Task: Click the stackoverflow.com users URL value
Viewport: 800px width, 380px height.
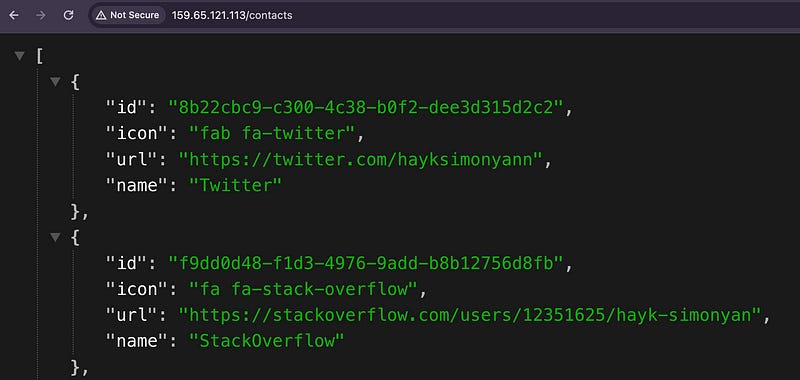Action: point(469,316)
